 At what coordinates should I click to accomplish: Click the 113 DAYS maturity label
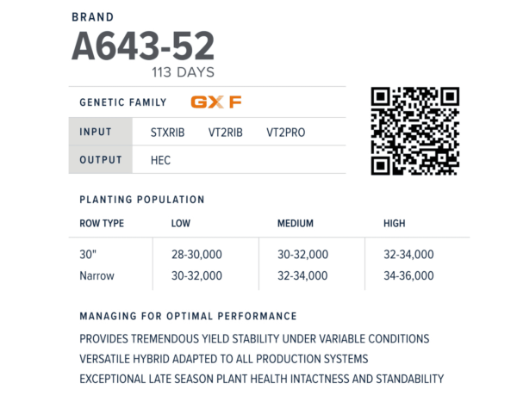183,72
